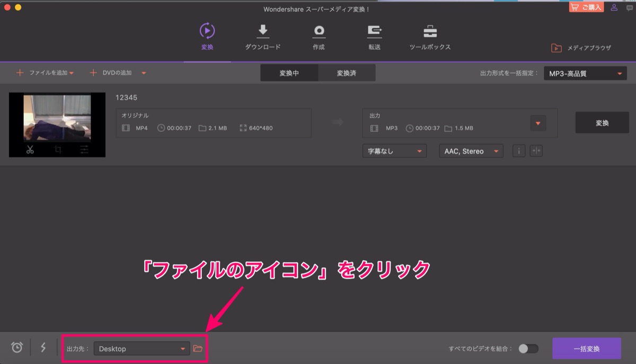Open the output folder icon beside Desktop
This screenshot has height=364, width=636.
(x=198, y=348)
